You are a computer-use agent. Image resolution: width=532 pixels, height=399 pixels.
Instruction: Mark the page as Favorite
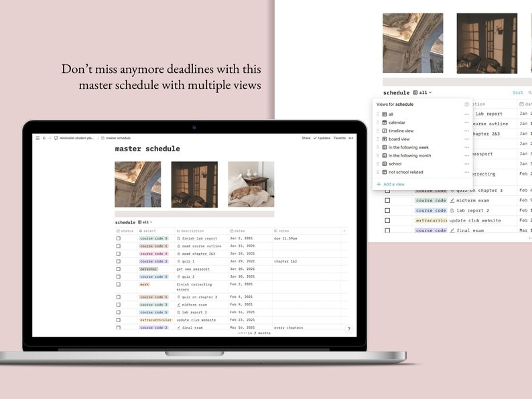(x=340, y=138)
